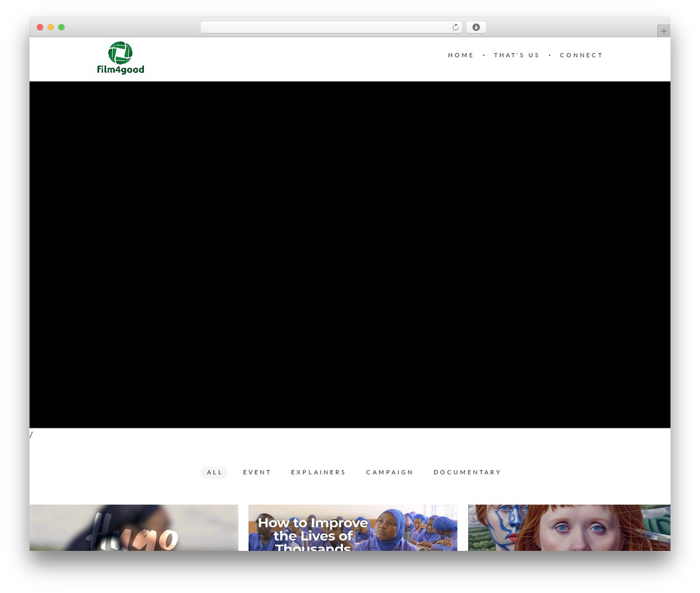Open 'How to Improve the Lives' thumbnail
Screen dimensions: 700x593
point(353,527)
